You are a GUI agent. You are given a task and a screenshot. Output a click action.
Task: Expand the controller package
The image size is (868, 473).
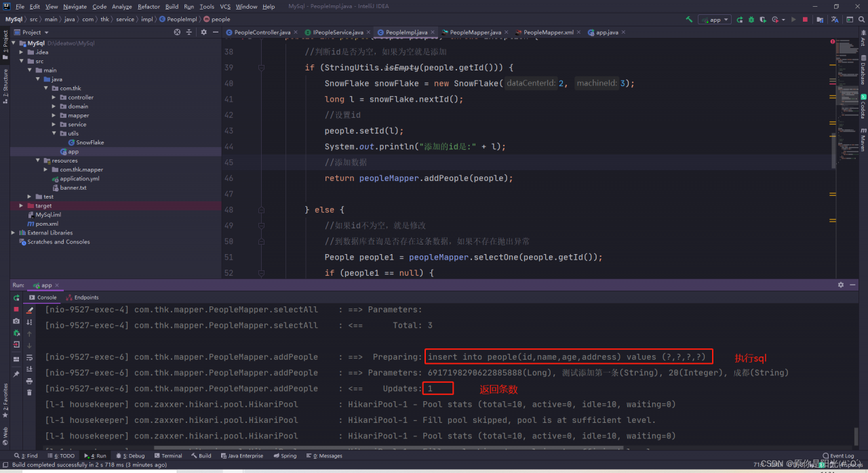[x=54, y=98]
